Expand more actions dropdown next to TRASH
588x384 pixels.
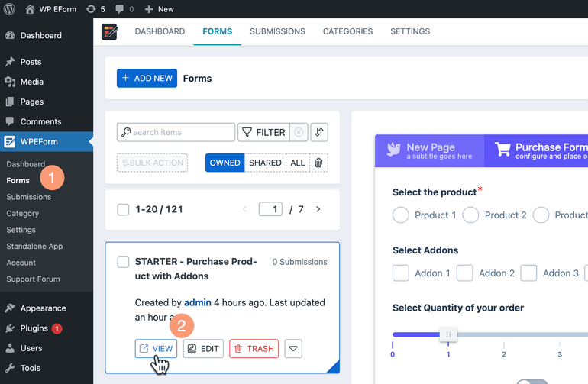pyautogui.click(x=293, y=349)
